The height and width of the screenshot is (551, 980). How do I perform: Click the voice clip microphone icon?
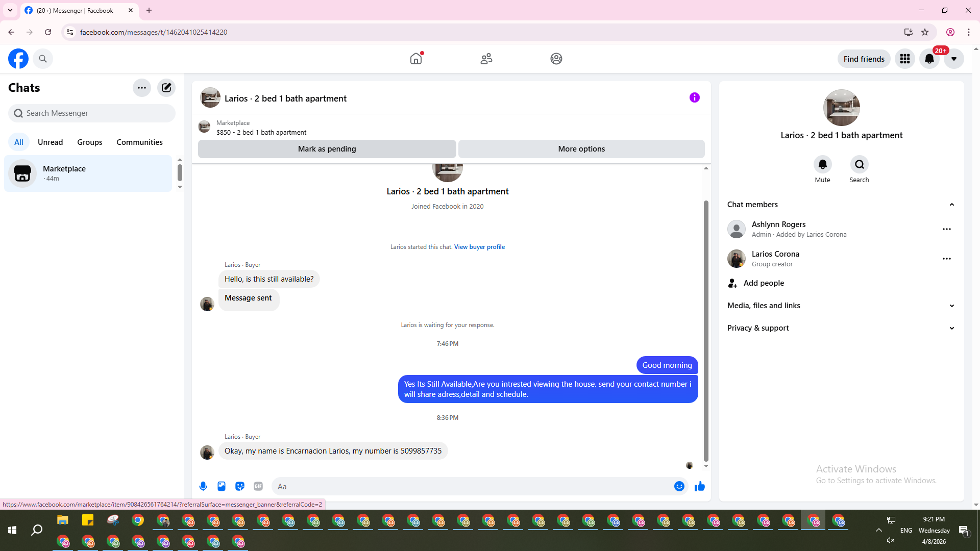coord(203,486)
